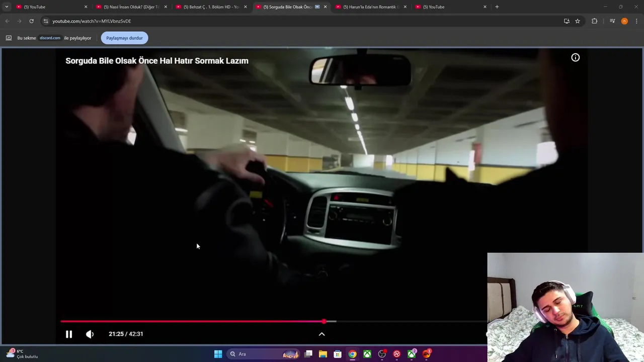Click the 21:25 / 42:31 time display
The width and height of the screenshot is (644, 362).
(x=126, y=334)
